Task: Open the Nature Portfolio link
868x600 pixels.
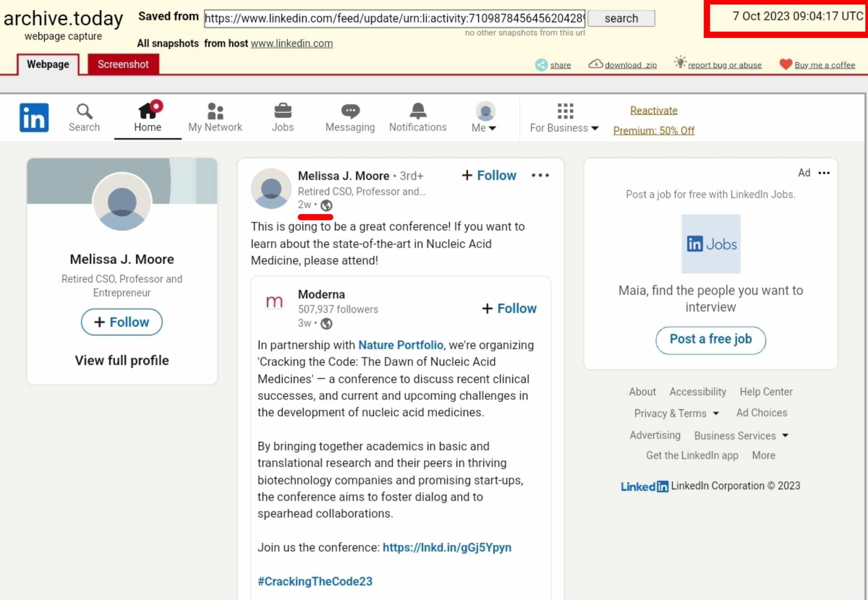Action: coord(400,345)
